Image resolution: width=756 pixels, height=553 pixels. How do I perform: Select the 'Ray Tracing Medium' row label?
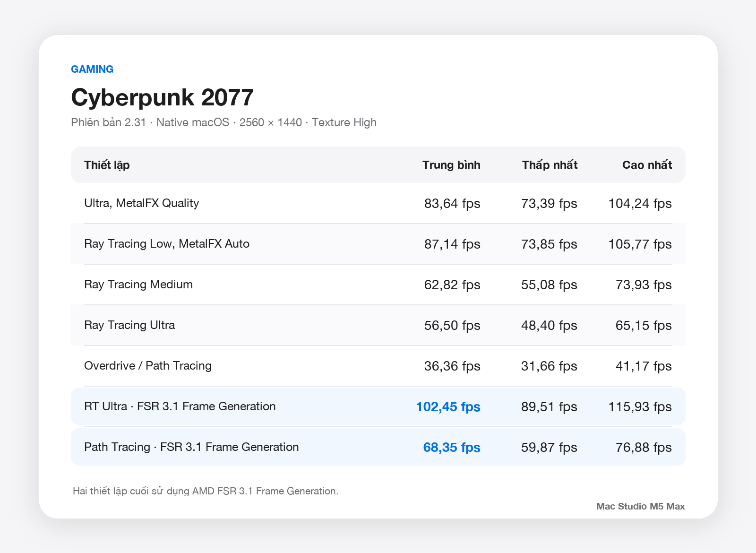[138, 285]
